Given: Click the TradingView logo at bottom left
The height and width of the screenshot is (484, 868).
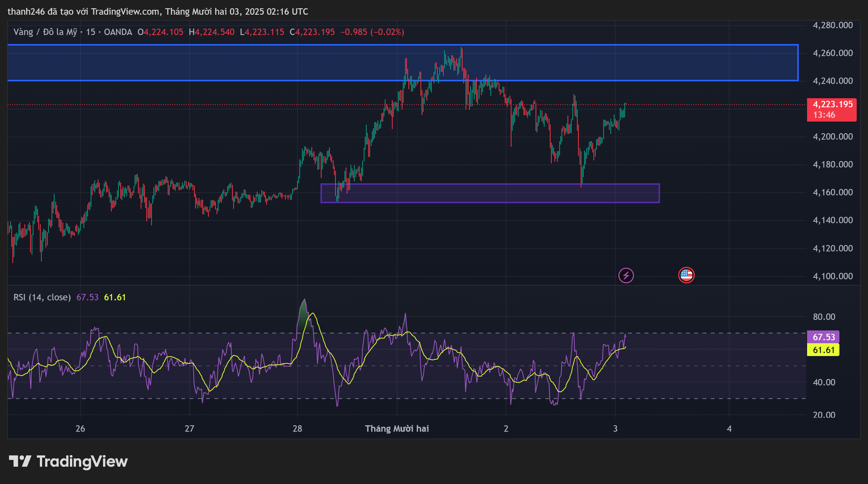Looking at the screenshot, I should click(x=68, y=461).
